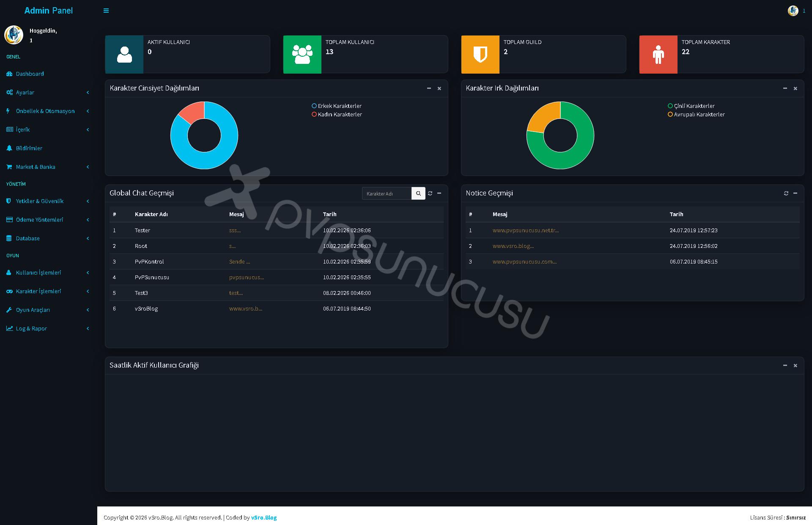Open chat message www.vsro.b... from vSroBlog
The image size is (812, 525).
pyautogui.click(x=246, y=309)
